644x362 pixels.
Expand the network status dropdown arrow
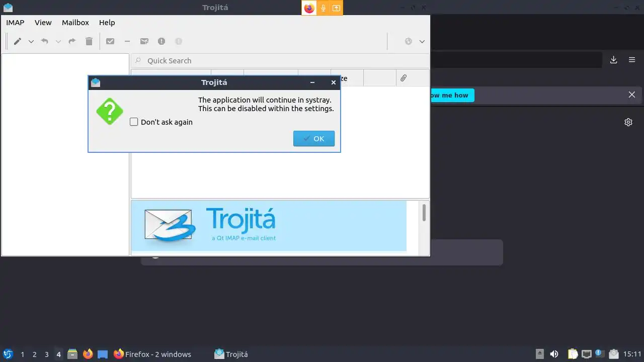pyautogui.click(x=422, y=42)
